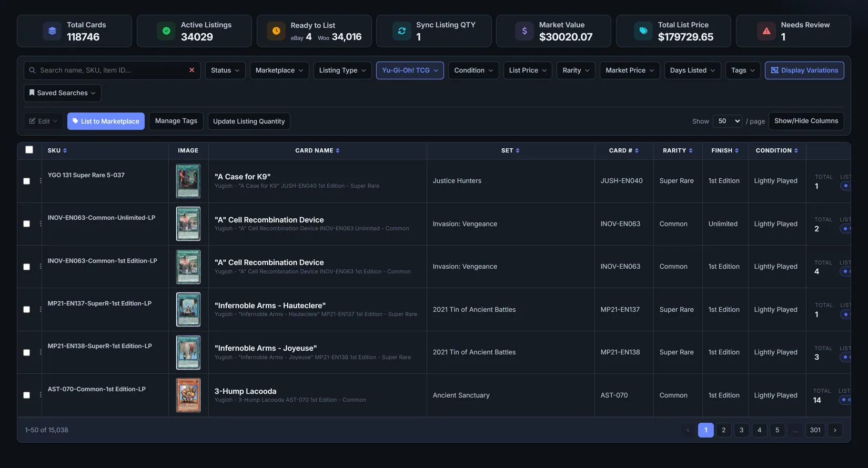The width and height of the screenshot is (868, 468).
Task: Click List to Marketplace button
Action: point(106,121)
